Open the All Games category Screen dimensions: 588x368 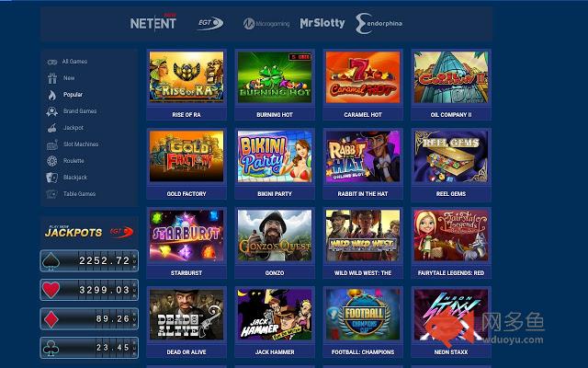click(74, 62)
